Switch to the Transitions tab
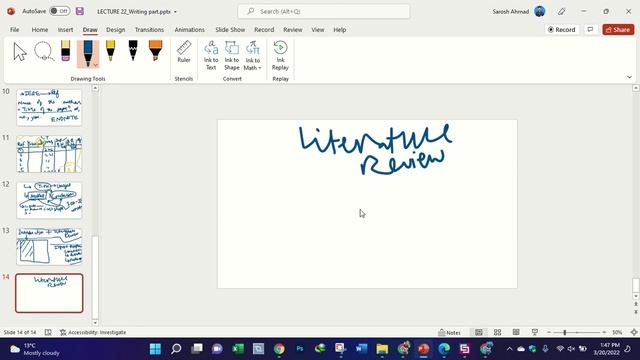The image size is (640, 360). tap(149, 30)
